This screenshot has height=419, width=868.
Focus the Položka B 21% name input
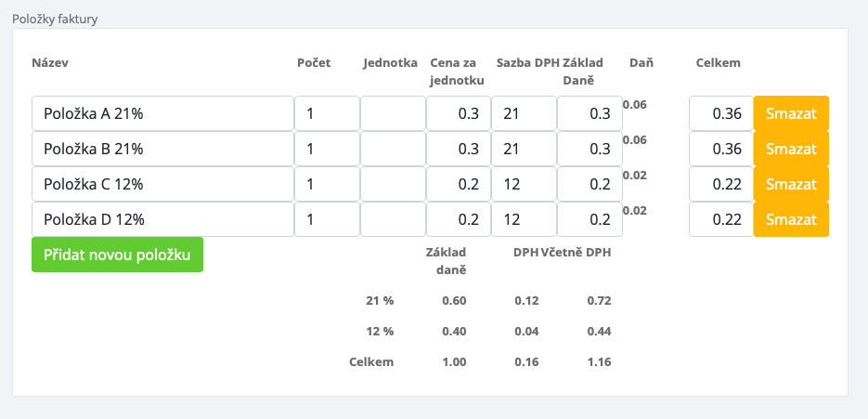[x=162, y=149]
